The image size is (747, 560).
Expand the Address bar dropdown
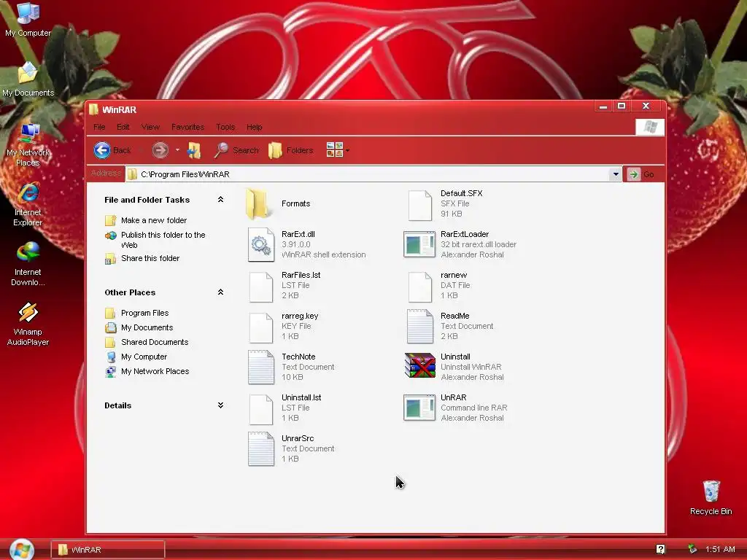(616, 174)
